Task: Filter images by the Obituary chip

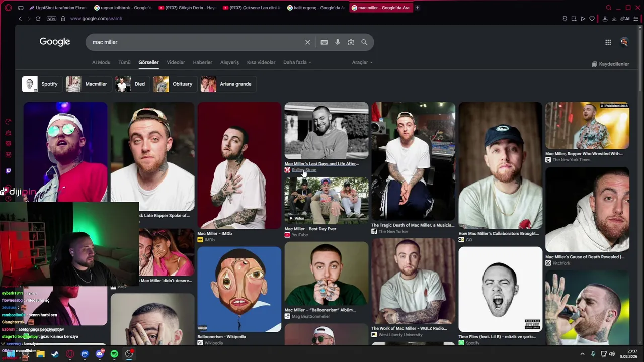Action: [x=175, y=84]
